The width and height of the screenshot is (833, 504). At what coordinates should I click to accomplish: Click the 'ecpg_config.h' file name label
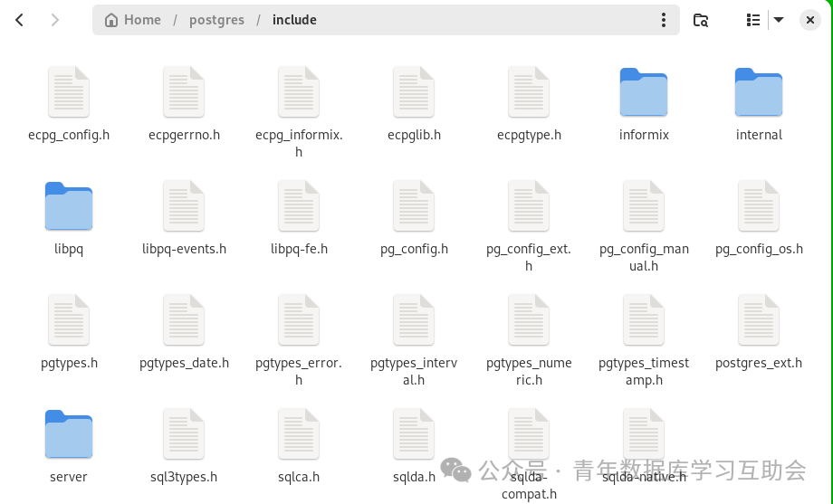69,135
